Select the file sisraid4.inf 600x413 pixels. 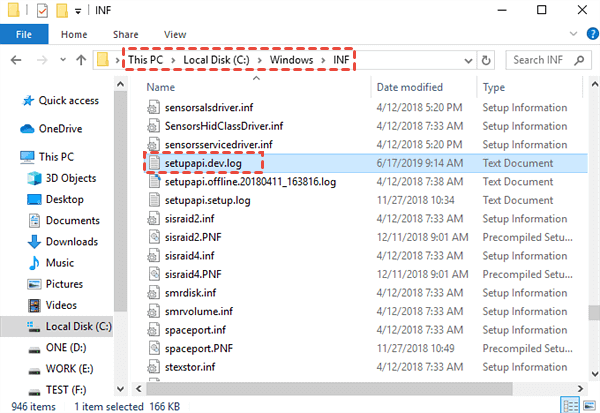[x=189, y=256]
